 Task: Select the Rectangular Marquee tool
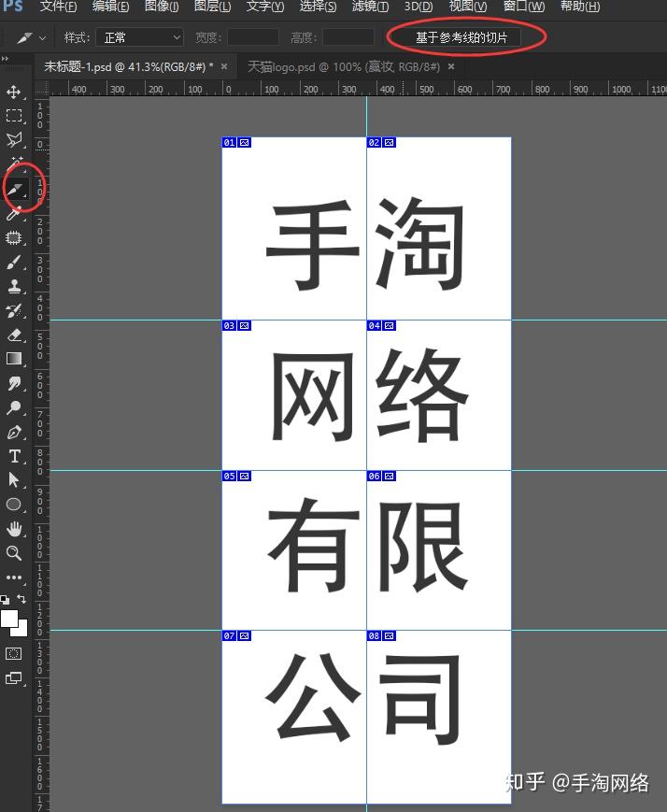coord(14,116)
